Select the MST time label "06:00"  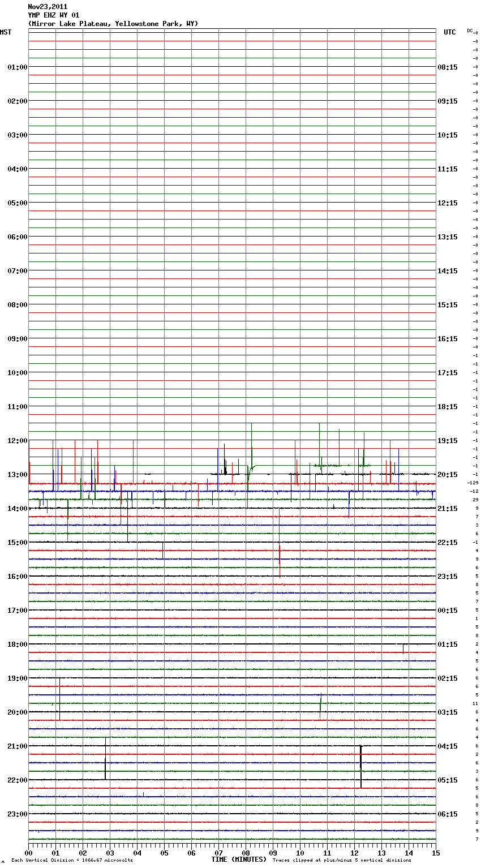click(18, 237)
